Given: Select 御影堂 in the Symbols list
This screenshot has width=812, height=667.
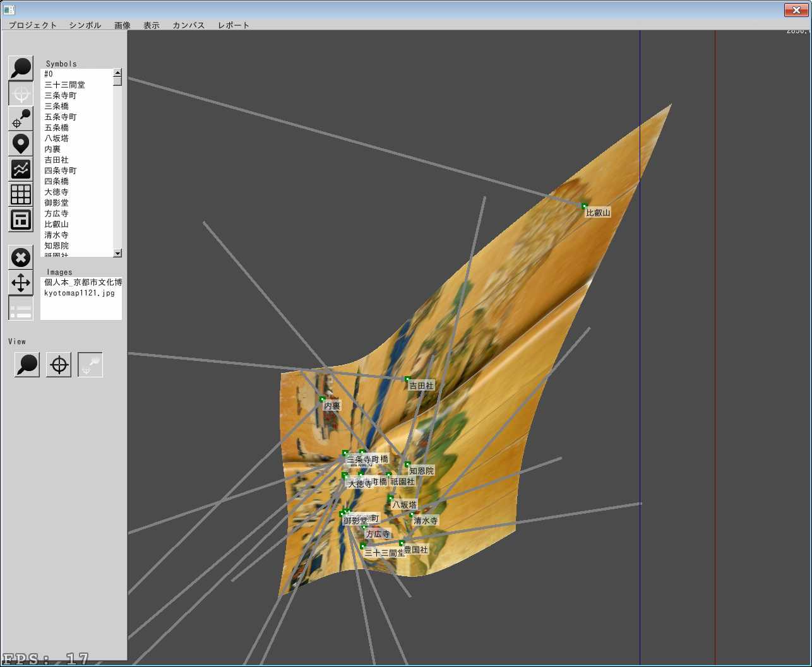Looking at the screenshot, I should coord(76,203).
